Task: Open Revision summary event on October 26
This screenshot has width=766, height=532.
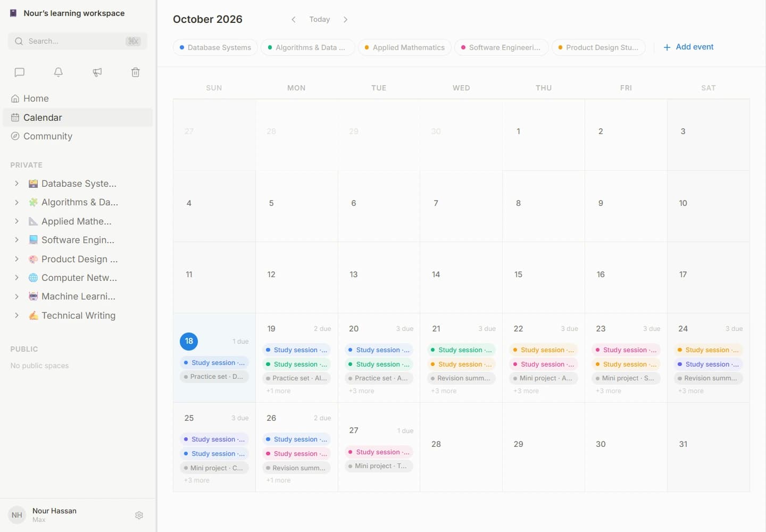Action: tap(297, 468)
